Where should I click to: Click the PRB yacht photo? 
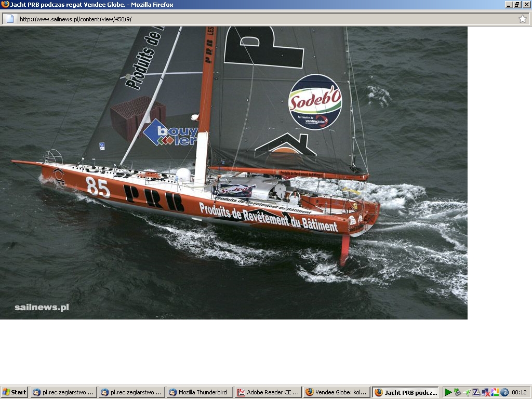click(x=234, y=172)
